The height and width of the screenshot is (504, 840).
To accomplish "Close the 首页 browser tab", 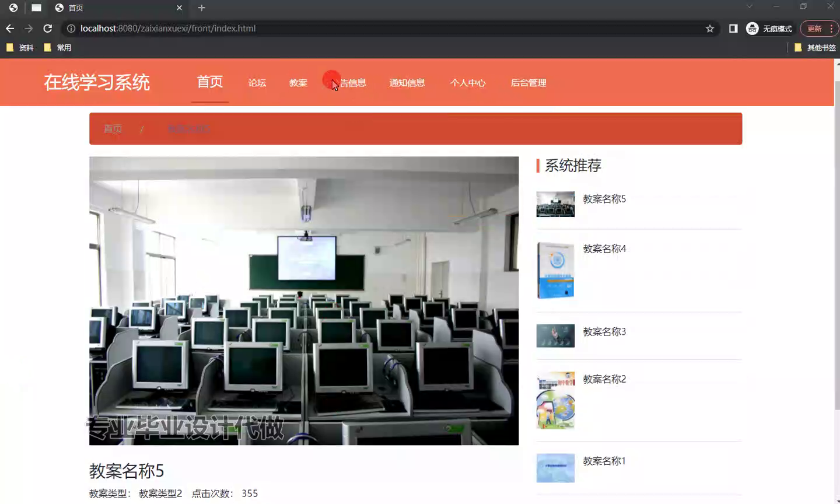I will point(179,8).
